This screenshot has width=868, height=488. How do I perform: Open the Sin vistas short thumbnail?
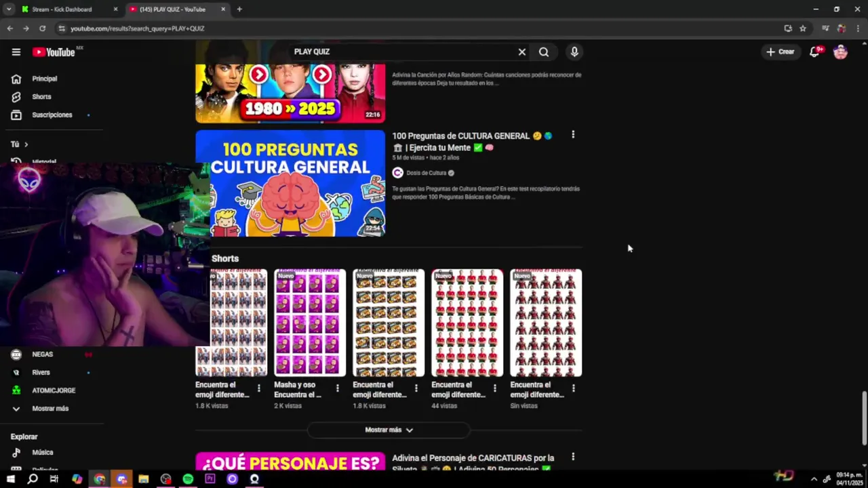click(x=546, y=323)
